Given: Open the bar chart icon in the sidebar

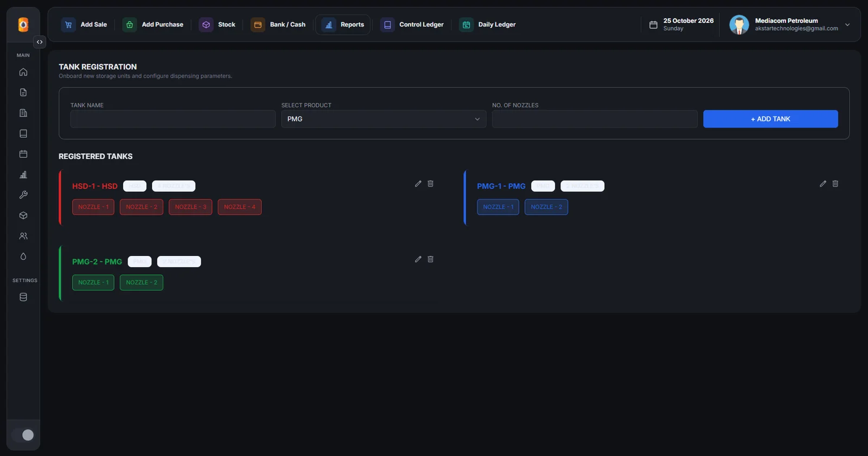Looking at the screenshot, I should tap(23, 175).
